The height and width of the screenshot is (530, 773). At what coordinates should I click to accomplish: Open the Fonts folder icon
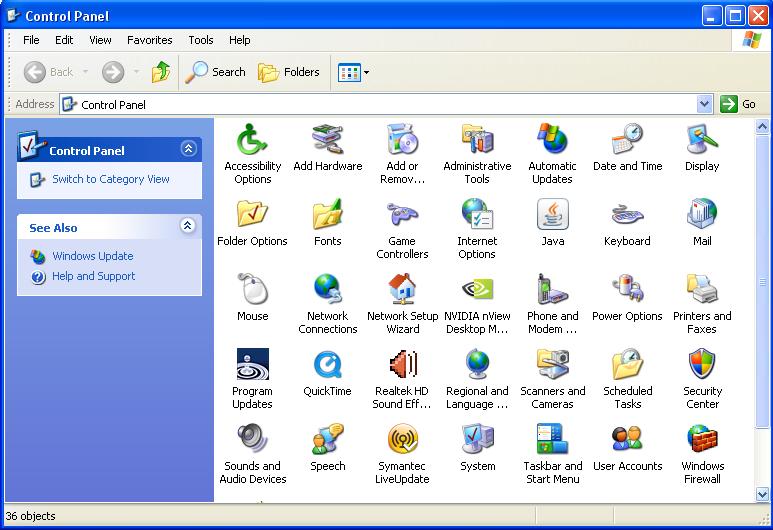pos(327,214)
